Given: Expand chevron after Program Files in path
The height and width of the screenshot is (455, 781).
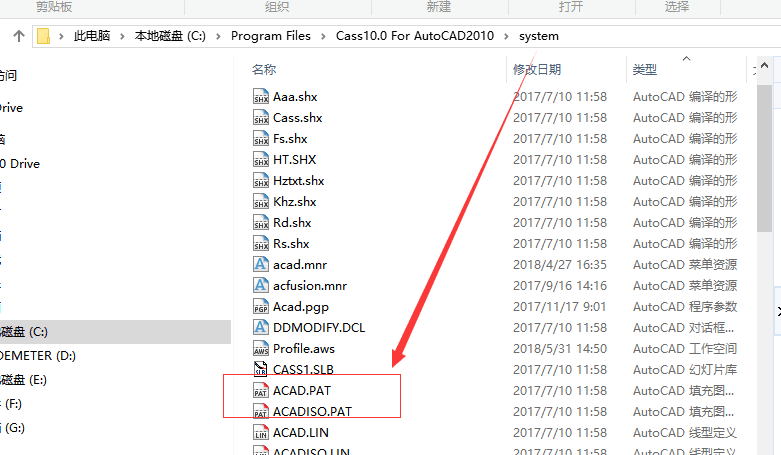Looking at the screenshot, I should point(323,36).
